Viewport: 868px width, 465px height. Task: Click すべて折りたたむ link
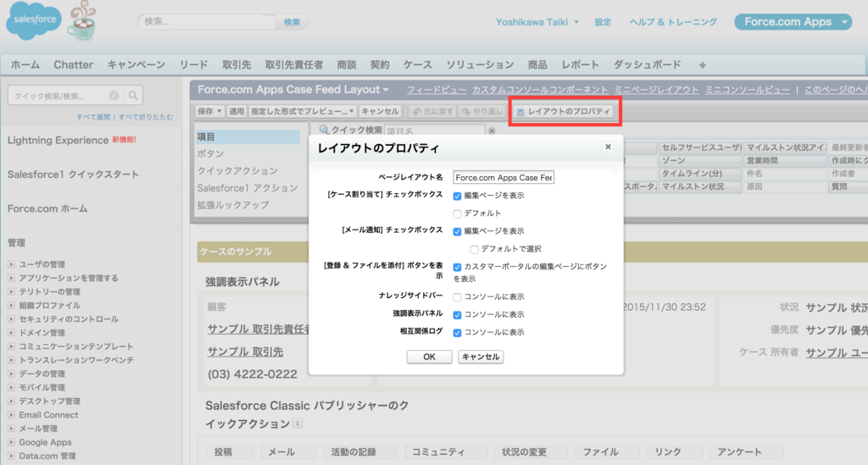click(x=146, y=117)
